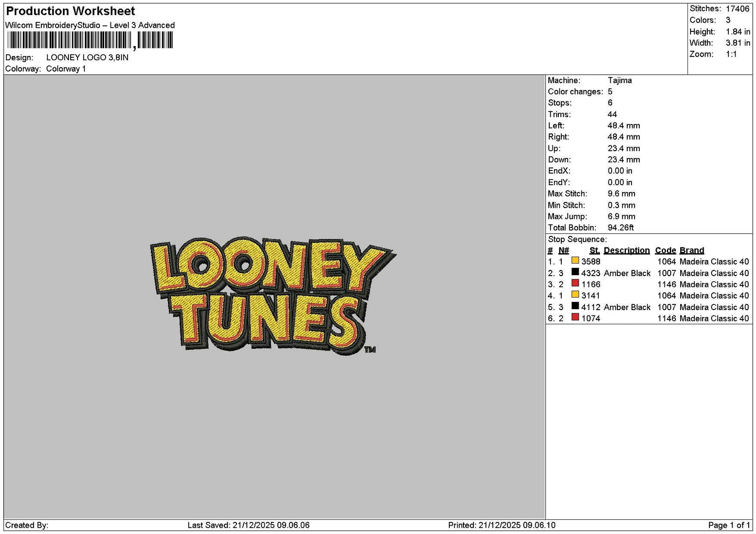Click the Up value 23.4 mm
756x534 pixels.
[x=624, y=149]
